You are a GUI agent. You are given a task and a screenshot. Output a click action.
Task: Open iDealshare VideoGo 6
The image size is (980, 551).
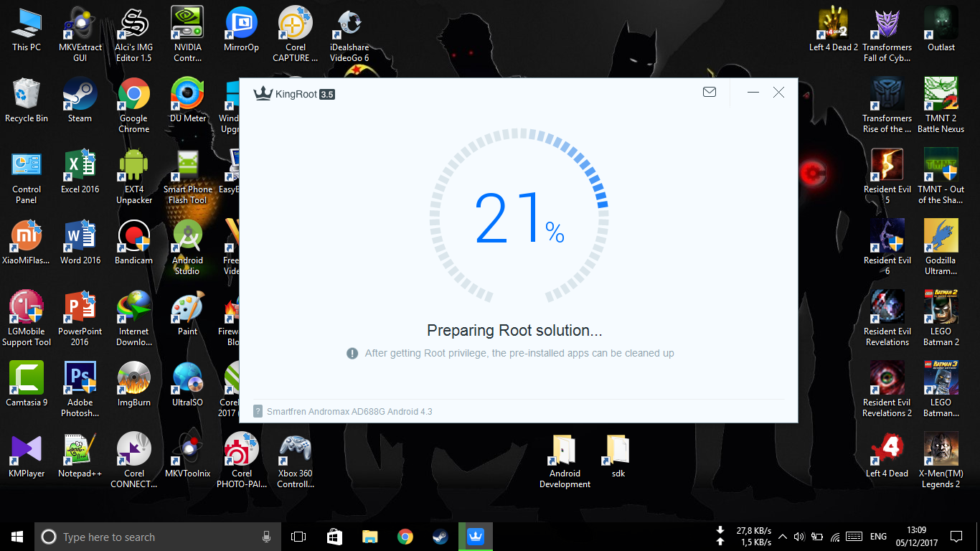tap(349, 34)
